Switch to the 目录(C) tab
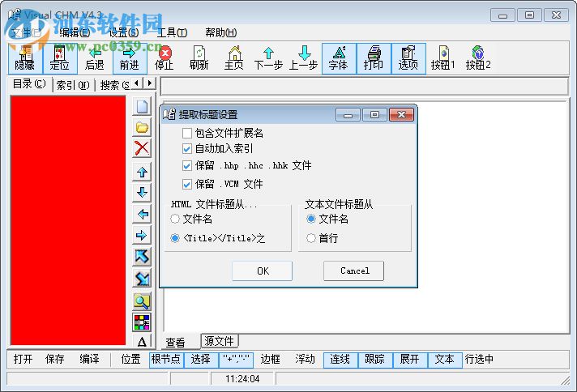577x392 pixels. pos(29,84)
